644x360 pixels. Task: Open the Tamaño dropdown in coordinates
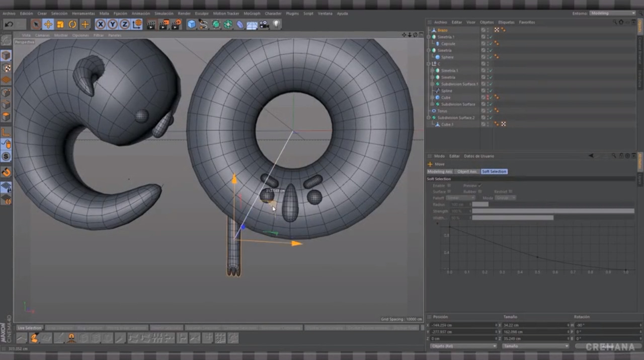(536, 346)
